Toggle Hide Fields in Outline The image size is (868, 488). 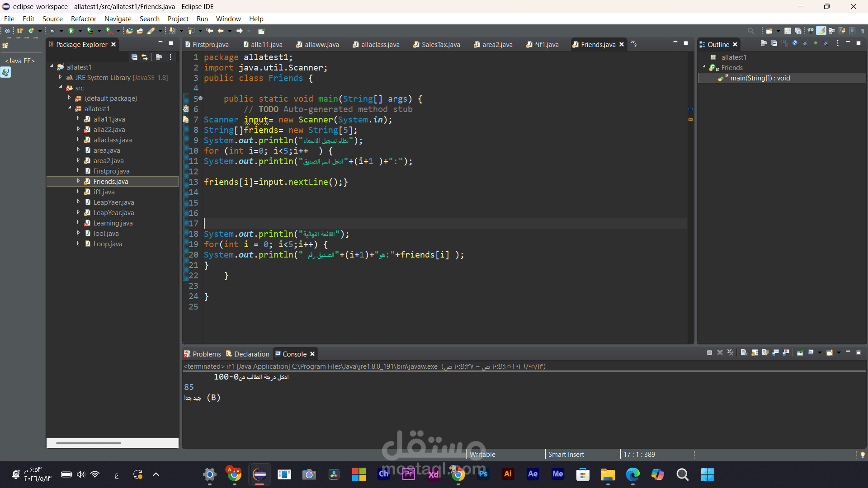(795, 43)
